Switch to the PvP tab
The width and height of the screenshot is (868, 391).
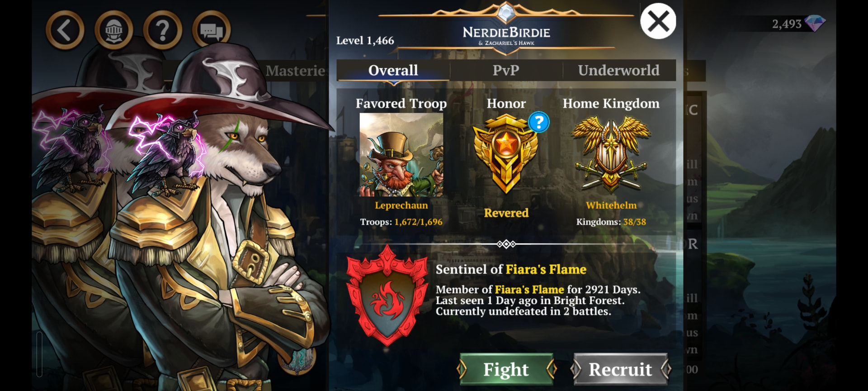(506, 70)
